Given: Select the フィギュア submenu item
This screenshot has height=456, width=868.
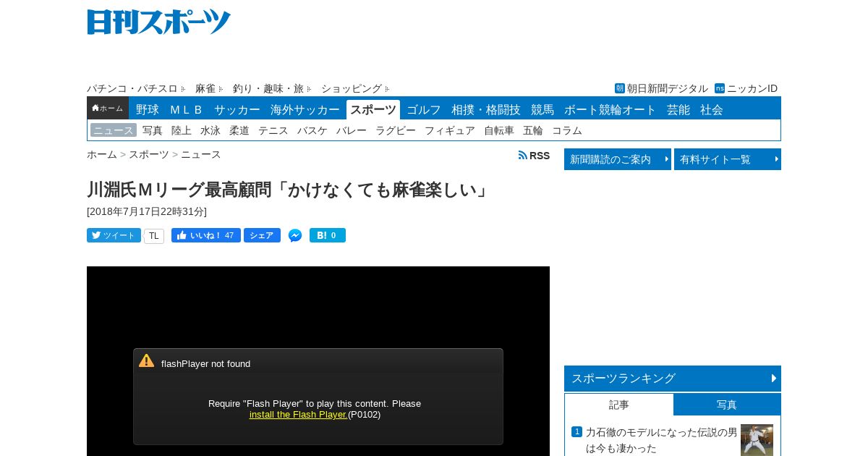Looking at the screenshot, I should pyautogui.click(x=450, y=130).
